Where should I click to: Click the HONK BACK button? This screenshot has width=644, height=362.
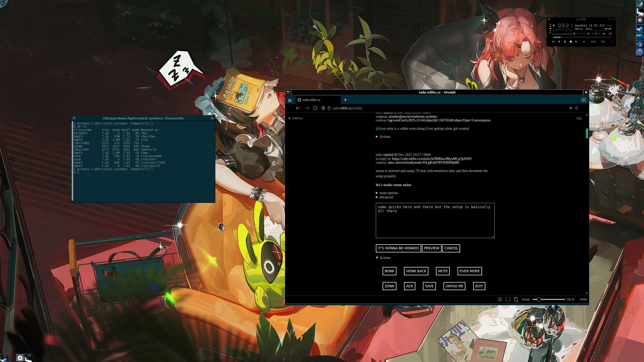pyautogui.click(x=416, y=271)
